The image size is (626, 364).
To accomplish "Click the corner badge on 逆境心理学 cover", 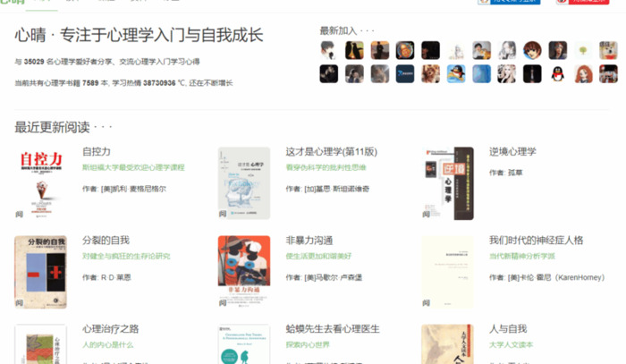I will (x=427, y=215).
